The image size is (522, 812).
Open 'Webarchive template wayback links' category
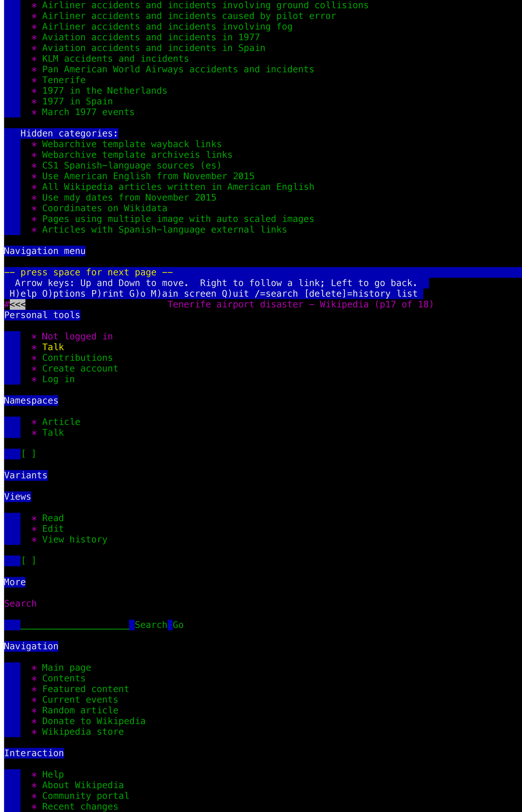(x=132, y=144)
